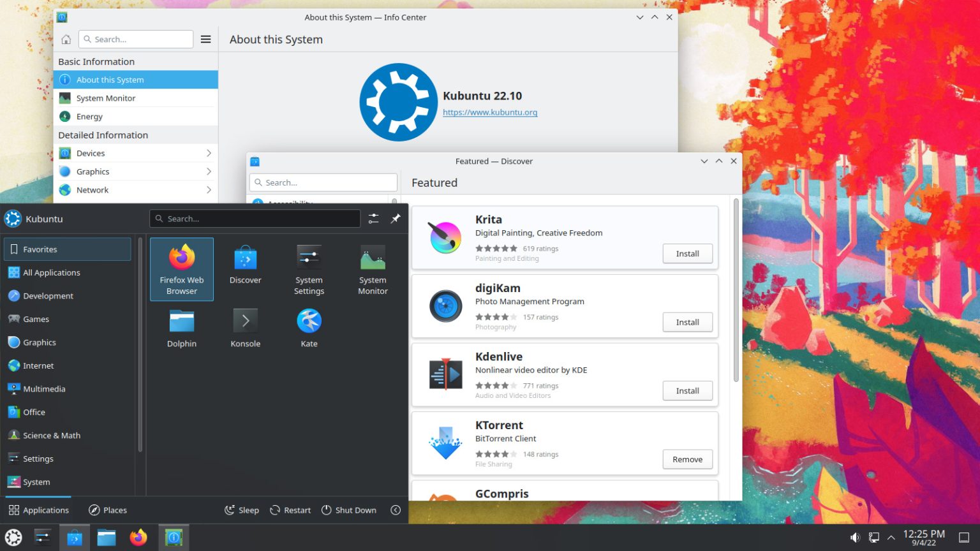Pin the application launcher open
This screenshot has height=551, width=980.
point(396,218)
